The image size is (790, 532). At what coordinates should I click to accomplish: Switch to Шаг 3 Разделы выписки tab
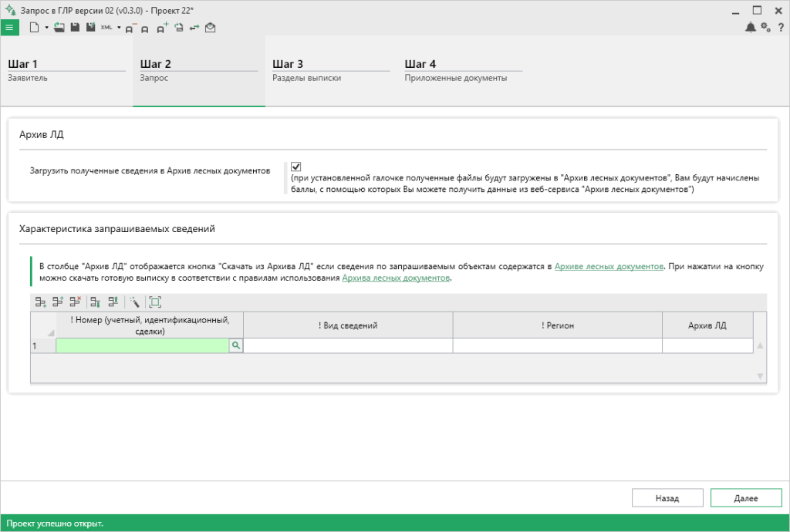click(x=331, y=69)
